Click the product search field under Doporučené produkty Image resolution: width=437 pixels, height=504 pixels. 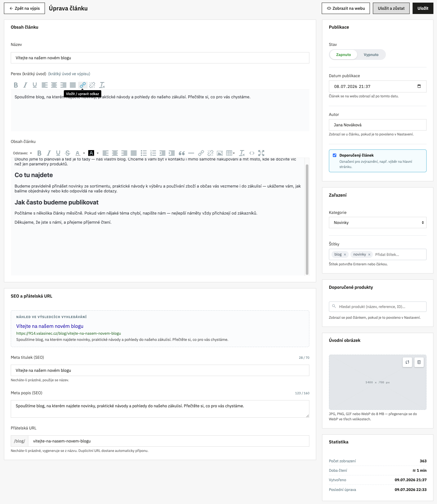coord(378,307)
